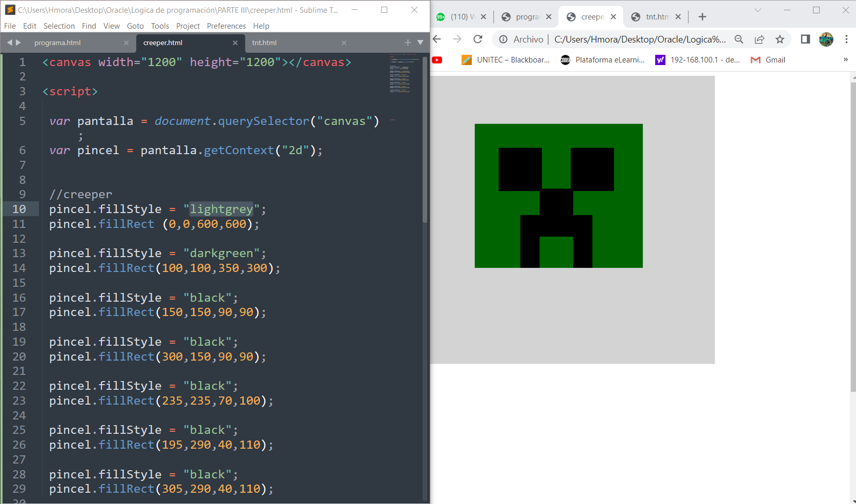The image size is (856, 504).
Task: Open the Plataforma eLearning bookmark
Action: click(x=602, y=60)
